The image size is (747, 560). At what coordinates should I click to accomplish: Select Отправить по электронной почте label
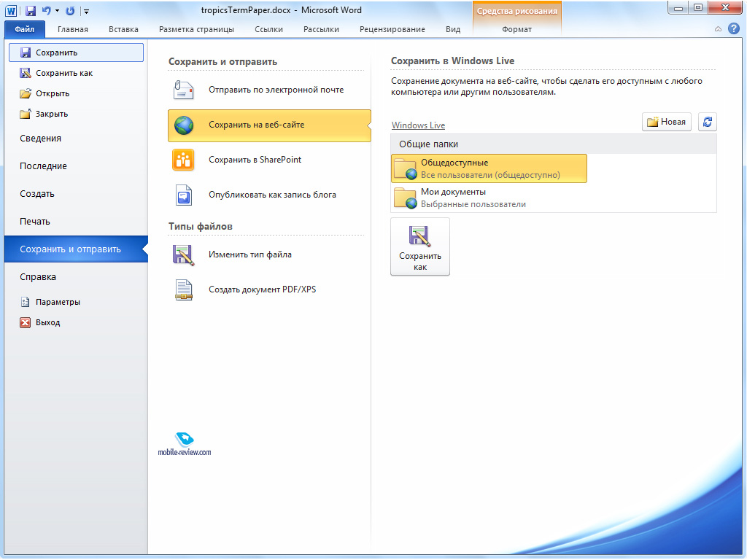point(276,90)
